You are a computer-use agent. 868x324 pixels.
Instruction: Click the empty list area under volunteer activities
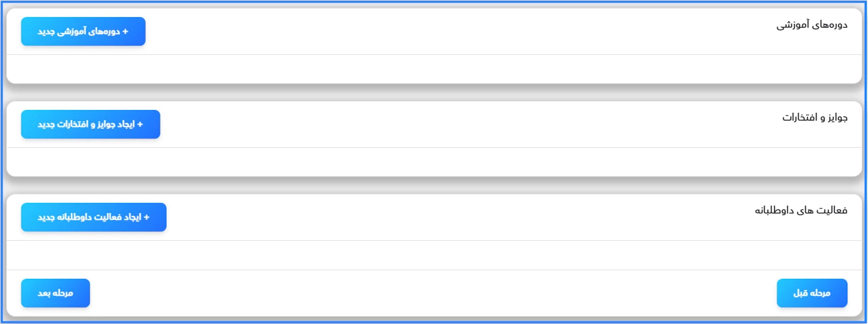433,255
